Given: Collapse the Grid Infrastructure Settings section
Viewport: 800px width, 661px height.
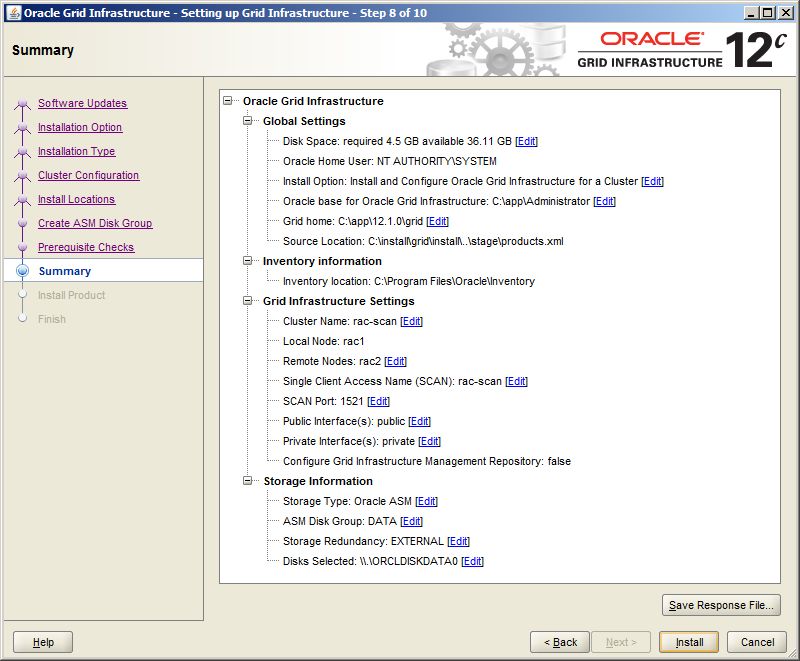Looking at the screenshot, I should (x=247, y=301).
